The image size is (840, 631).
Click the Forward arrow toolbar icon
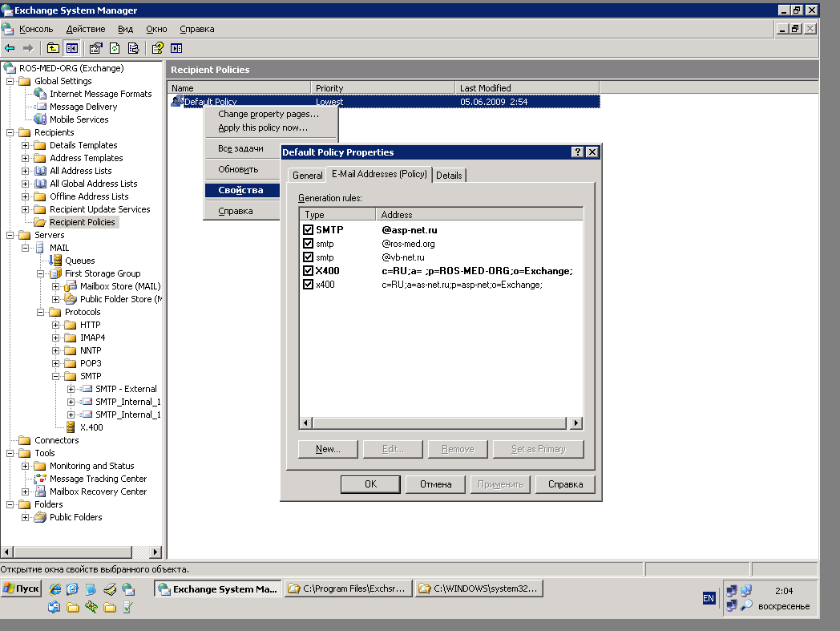pos(28,48)
